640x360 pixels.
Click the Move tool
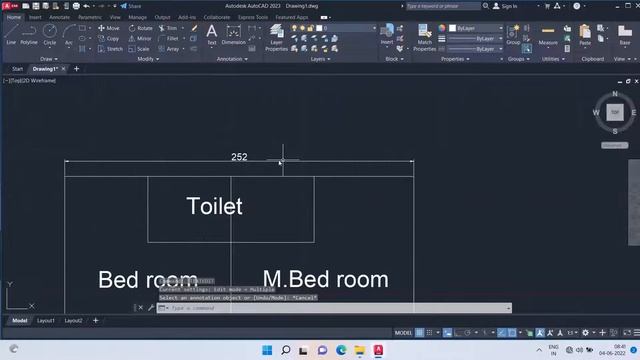click(x=109, y=28)
